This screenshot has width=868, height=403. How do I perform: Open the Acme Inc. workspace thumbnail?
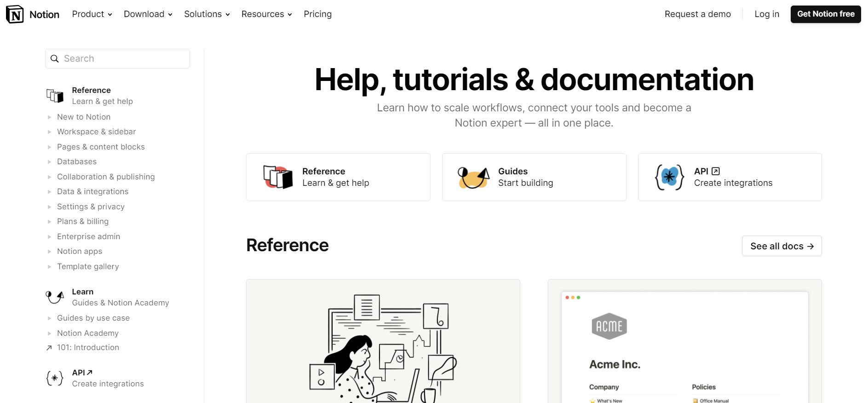tap(684, 341)
